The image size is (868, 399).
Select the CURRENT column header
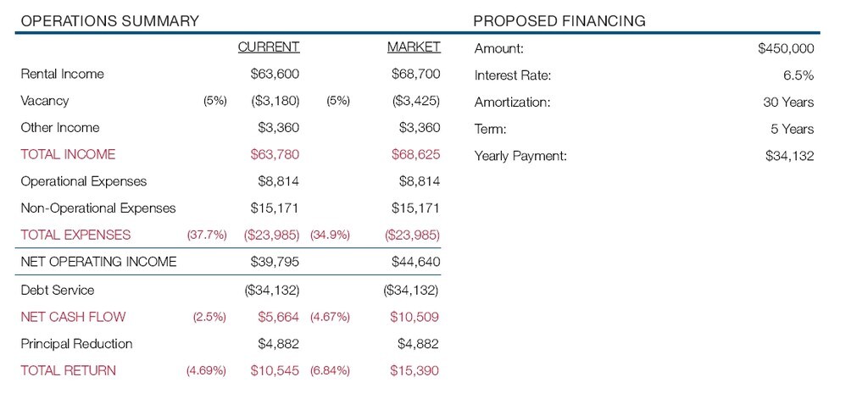point(269,47)
